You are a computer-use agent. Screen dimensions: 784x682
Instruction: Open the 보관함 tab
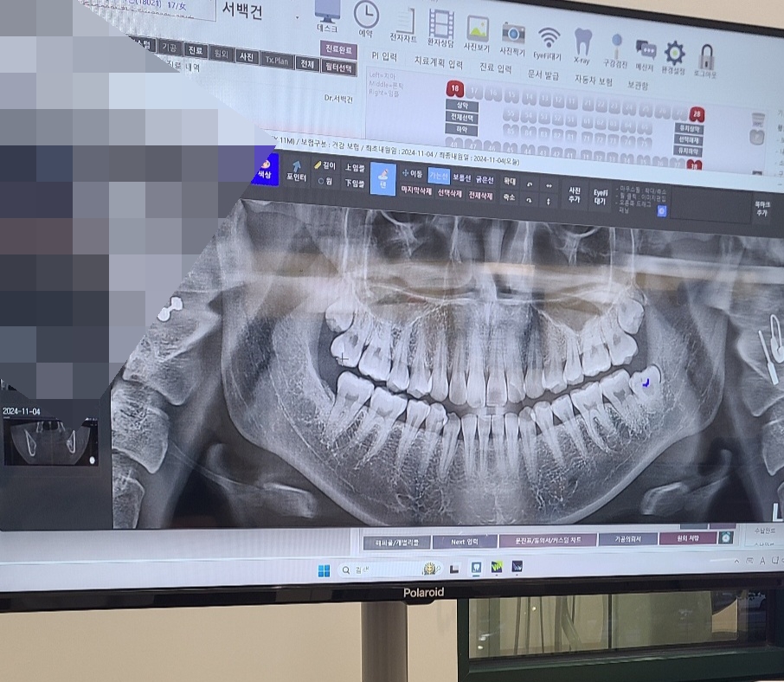pyautogui.click(x=638, y=85)
